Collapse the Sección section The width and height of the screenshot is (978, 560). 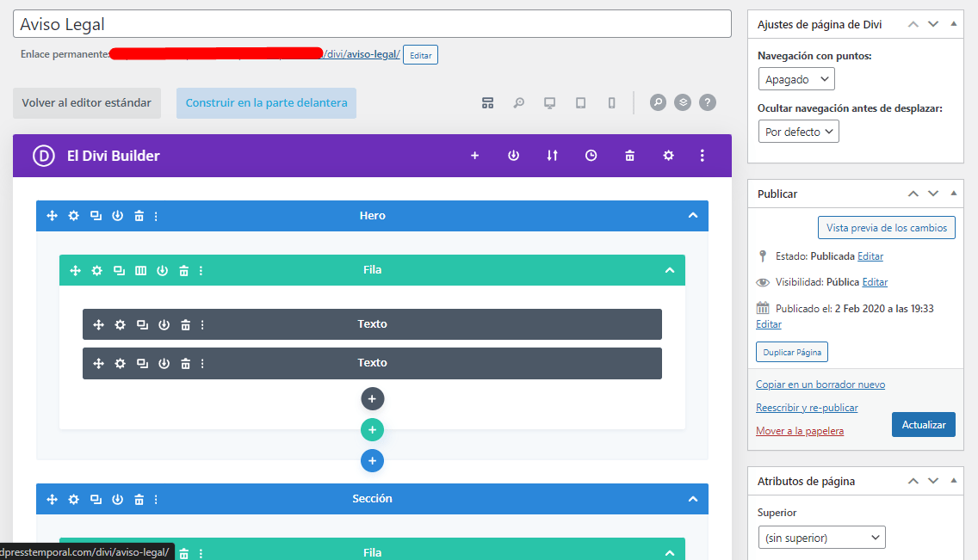(x=693, y=499)
